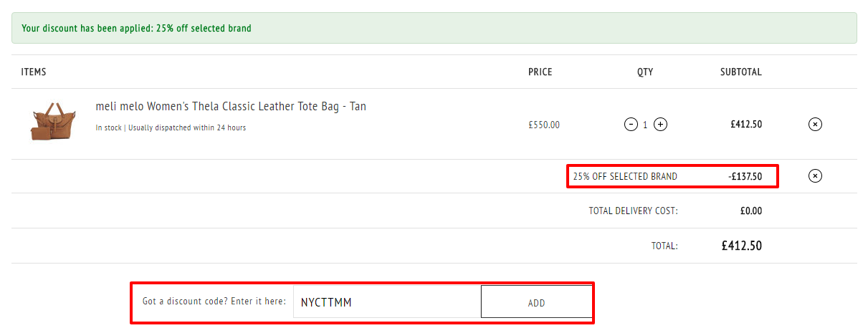
Task: Select the QTY column header
Action: pyautogui.click(x=645, y=72)
